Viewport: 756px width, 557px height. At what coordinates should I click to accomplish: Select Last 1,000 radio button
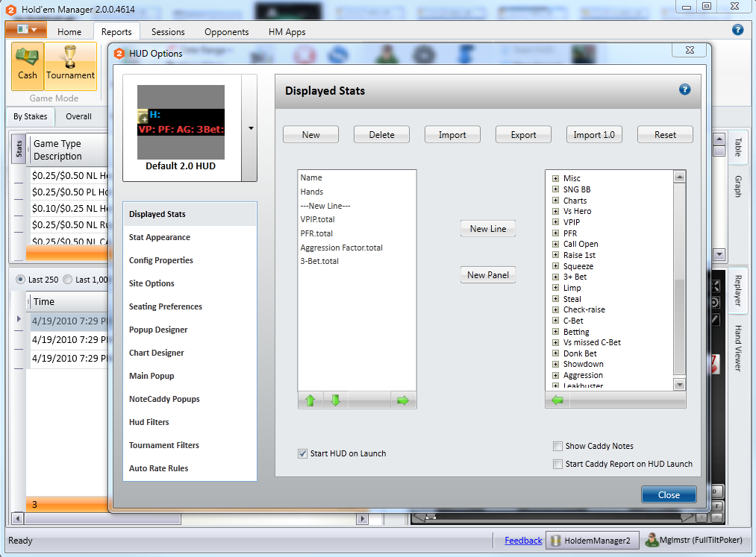tap(67, 280)
